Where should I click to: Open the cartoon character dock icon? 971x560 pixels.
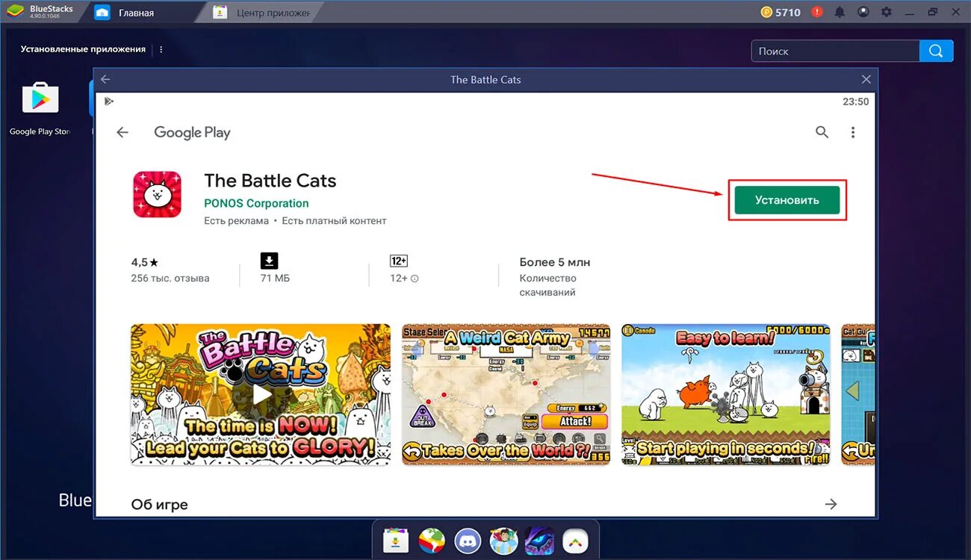503,540
